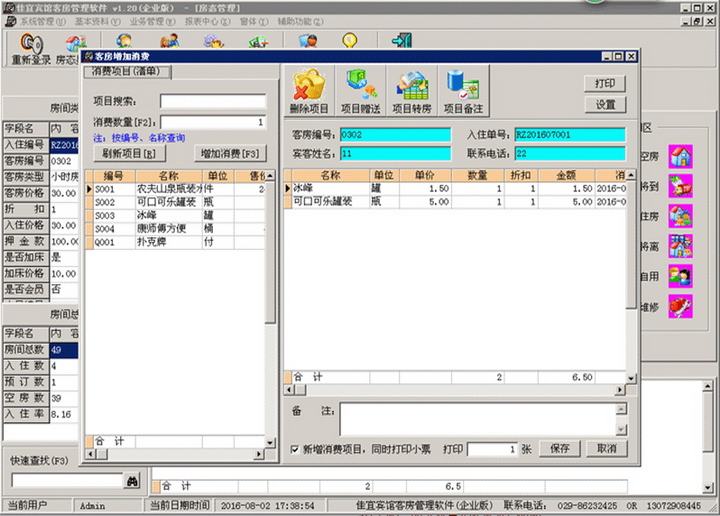The height and width of the screenshot is (516, 720).
Task: Open the 辅助功能 menu
Action: point(300,22)
